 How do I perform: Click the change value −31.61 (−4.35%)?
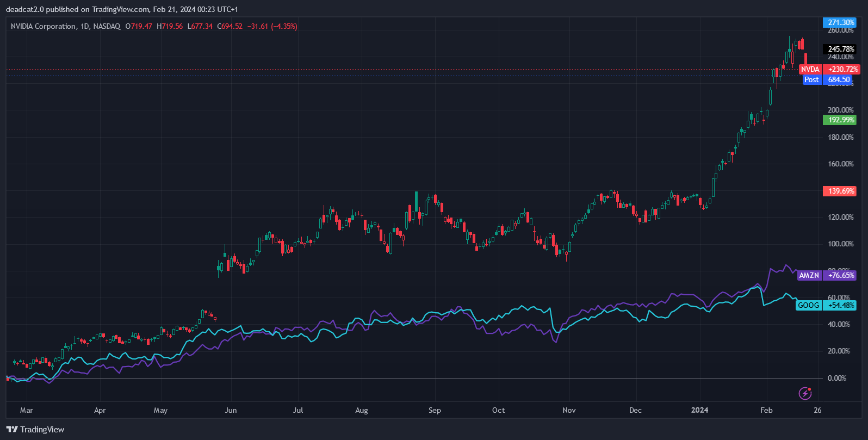point(272,26)
